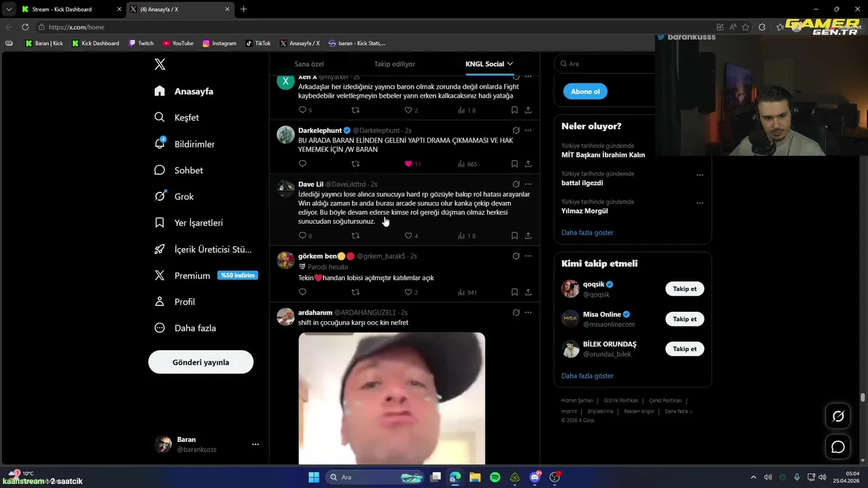Open Anasayfa home in sidebar
This screenshot has height=488, width=868.
184,91
